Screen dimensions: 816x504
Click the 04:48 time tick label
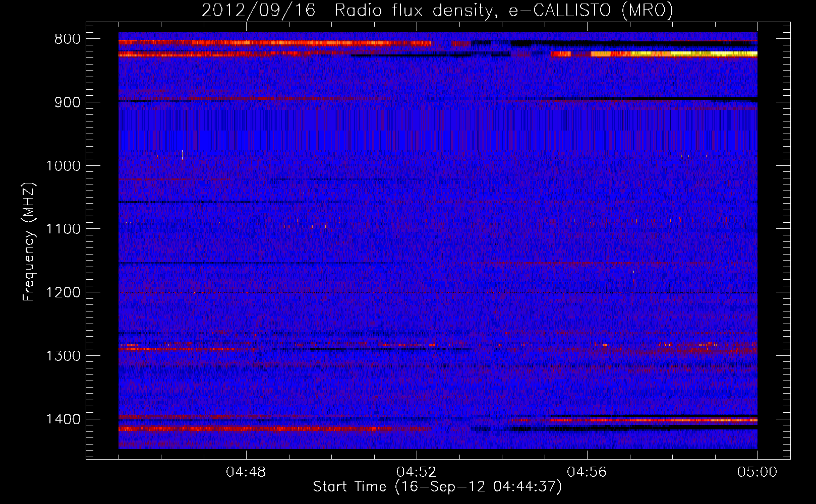(x=246, y=472)
